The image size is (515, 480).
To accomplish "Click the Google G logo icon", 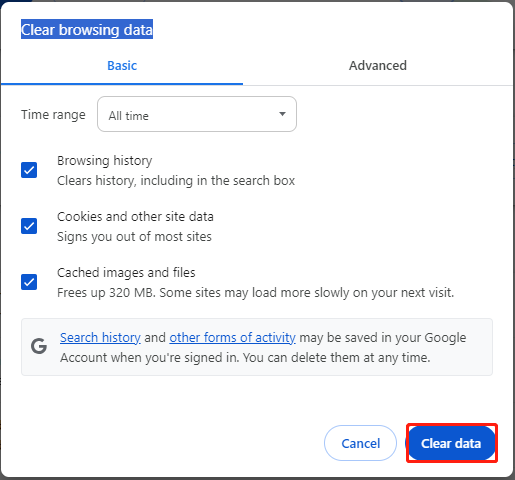I will point(39,346).
